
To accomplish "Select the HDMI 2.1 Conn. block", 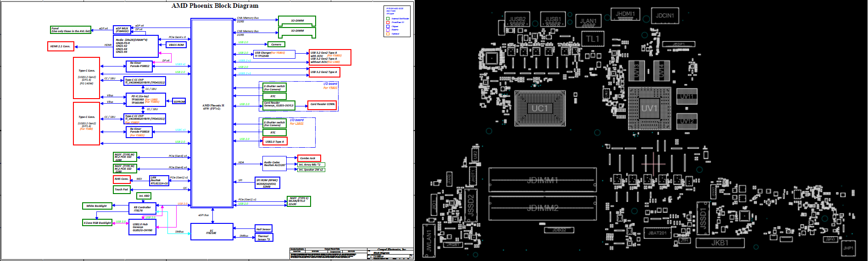I will coord(61,46).
